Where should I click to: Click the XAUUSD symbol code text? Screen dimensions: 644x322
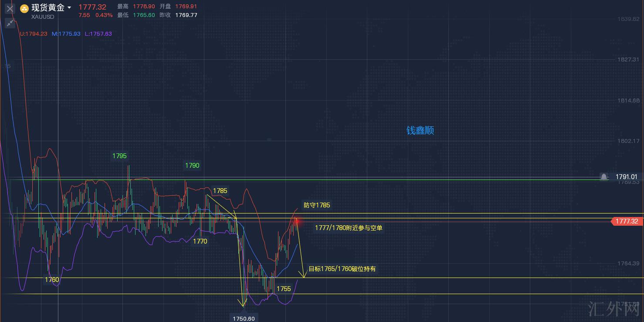pos(43,17)
